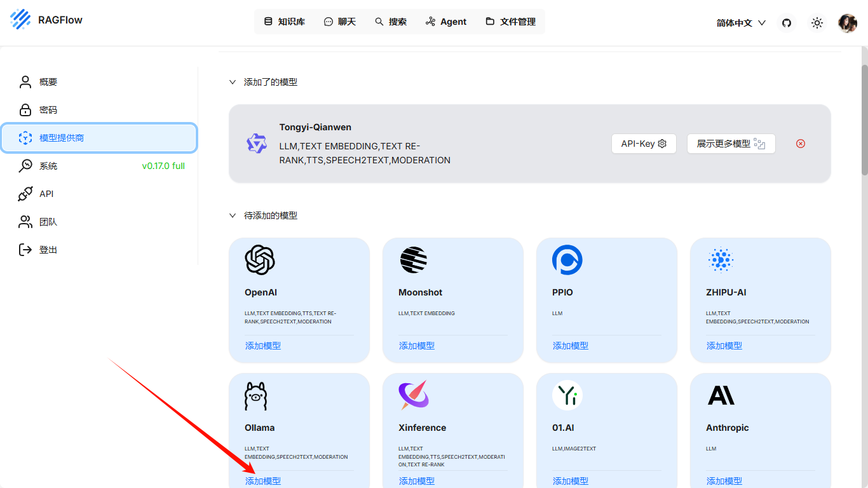Viewport: 868px width, 488px height.
Task: Click the vertical page scrollbar
Action: pos(864,121)
